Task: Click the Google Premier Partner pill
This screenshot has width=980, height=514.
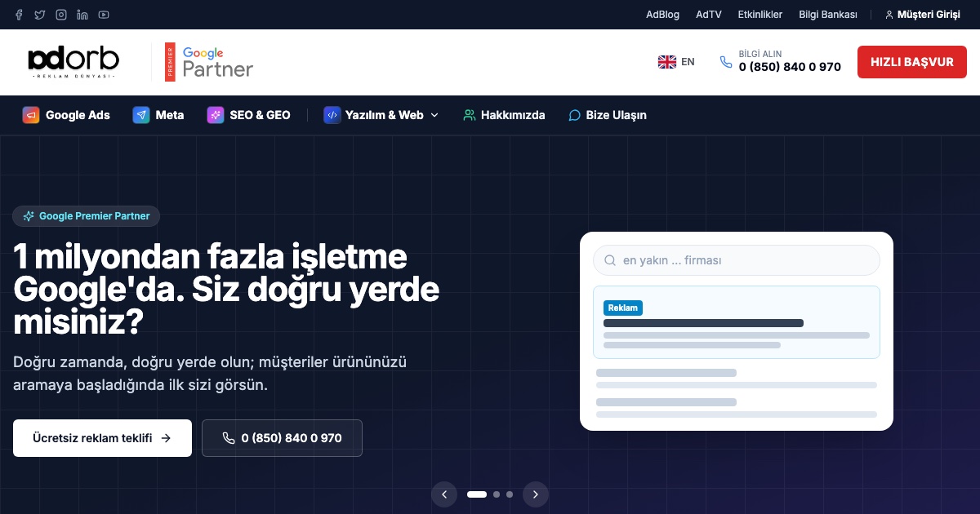Action: 87,216
